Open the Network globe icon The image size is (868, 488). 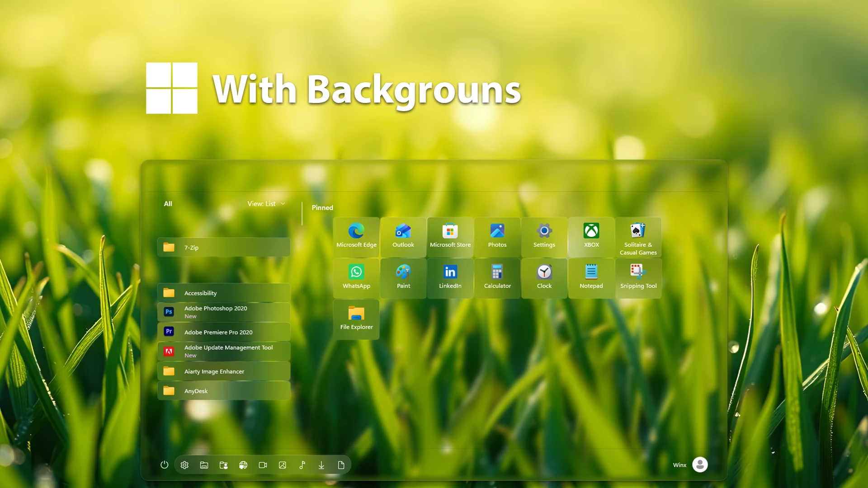point(243,465)
